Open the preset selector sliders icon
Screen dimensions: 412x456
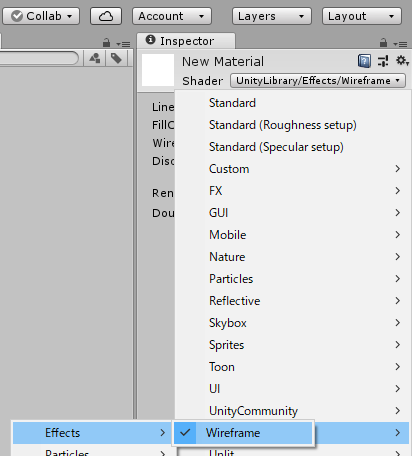[383, 61]
